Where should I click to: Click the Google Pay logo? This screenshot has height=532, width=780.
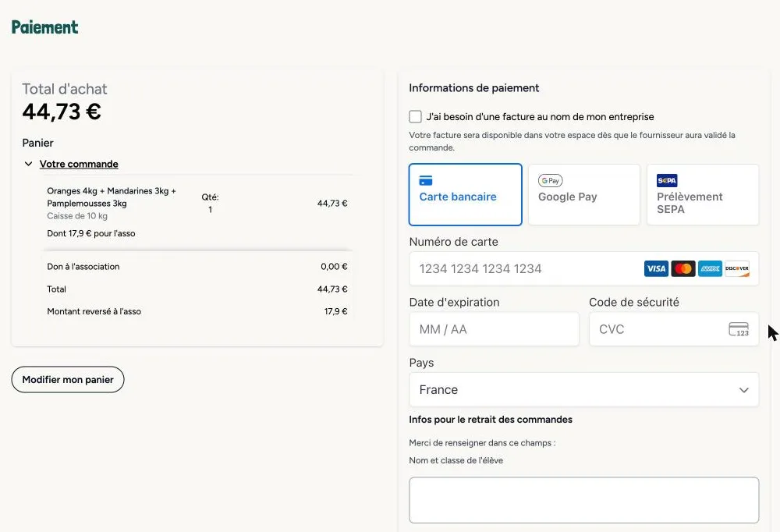(550, 181)
